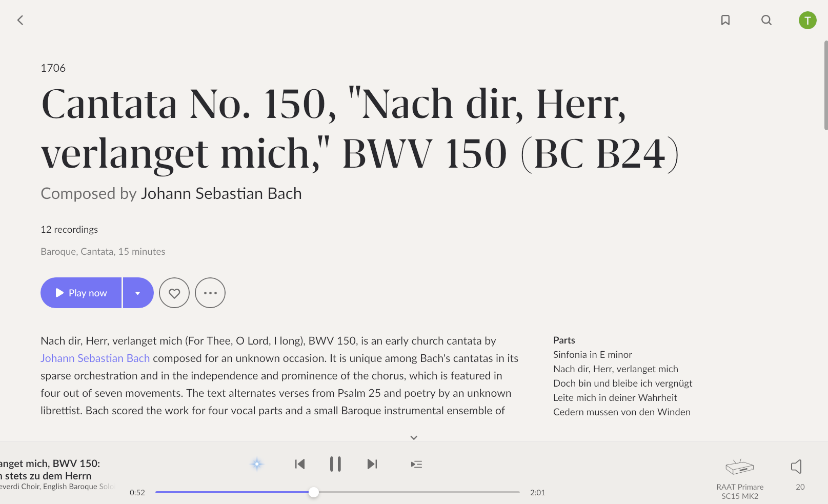Open Roon Radio sparkle icon
828x504 pixels.
[257, 464]
